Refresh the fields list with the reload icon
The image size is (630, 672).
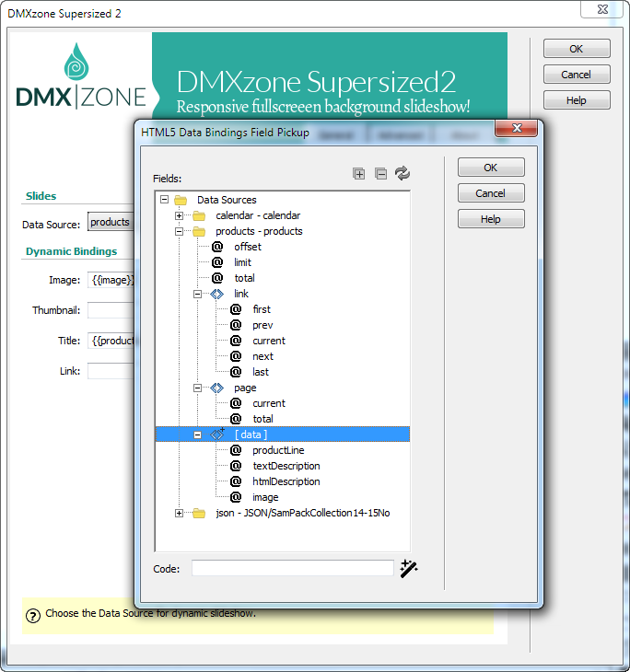pyautogui.click(x=402, y=174)
